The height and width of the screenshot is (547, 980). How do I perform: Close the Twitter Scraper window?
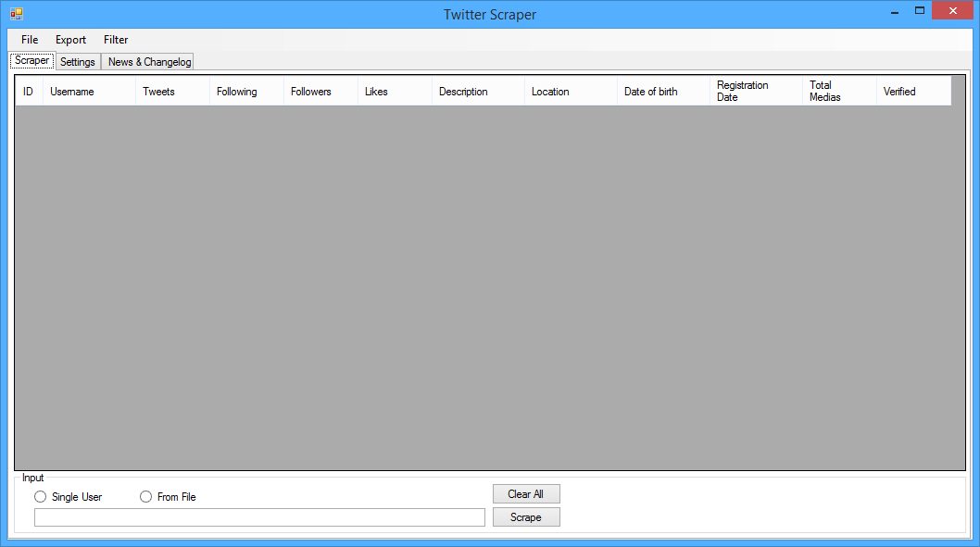952,10
